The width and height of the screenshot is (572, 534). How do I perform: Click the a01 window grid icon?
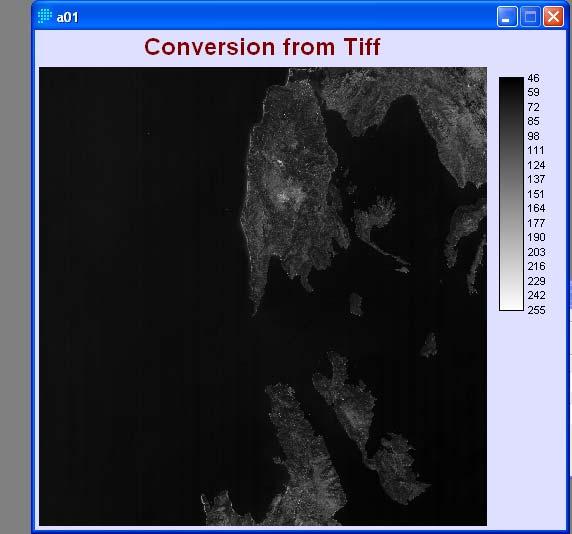point(45,16)
